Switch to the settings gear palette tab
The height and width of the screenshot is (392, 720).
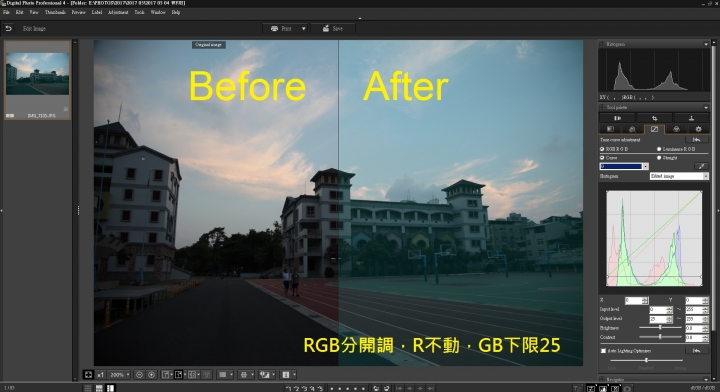[698, 129]
